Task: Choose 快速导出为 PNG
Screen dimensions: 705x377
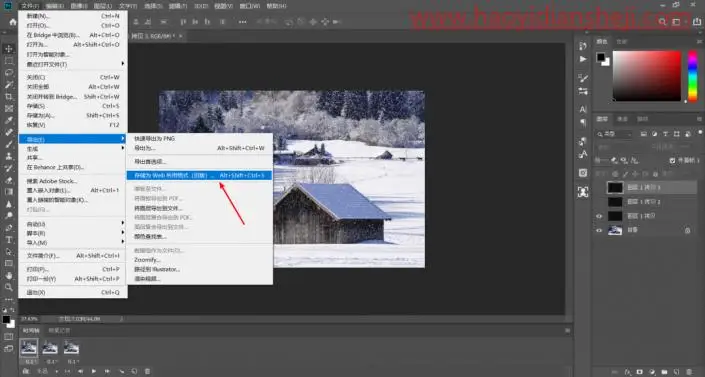Action: 200,139
